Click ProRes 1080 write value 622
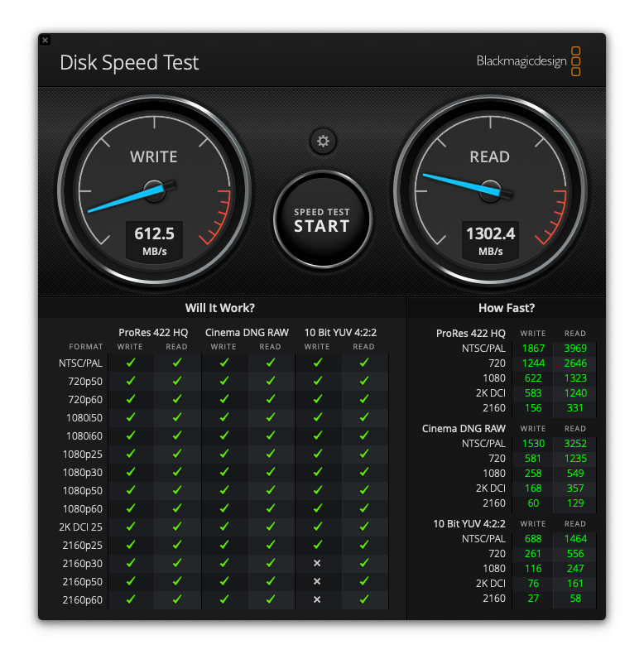The image size is (644, 664). (x=533, y=378)
